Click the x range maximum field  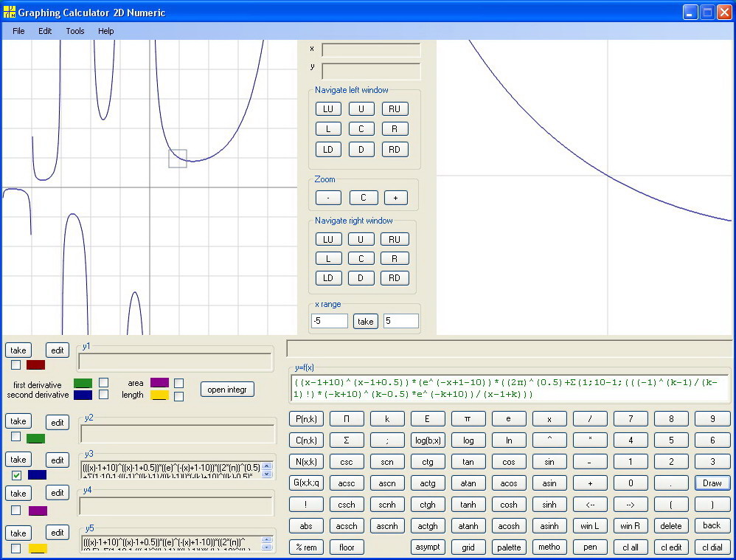(x=401, y=321)
